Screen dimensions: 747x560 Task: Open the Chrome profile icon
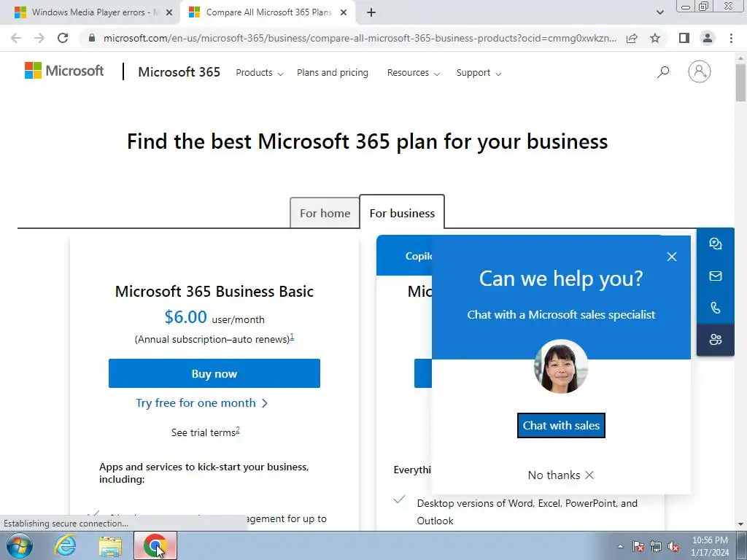(x=708, y=38)
